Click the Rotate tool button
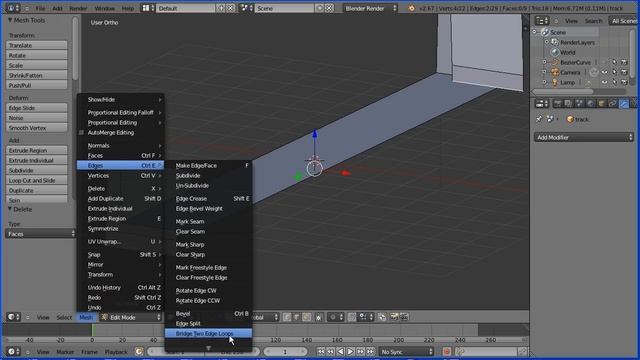The width and height of the screenshot is (640, 360). (37, 55)
